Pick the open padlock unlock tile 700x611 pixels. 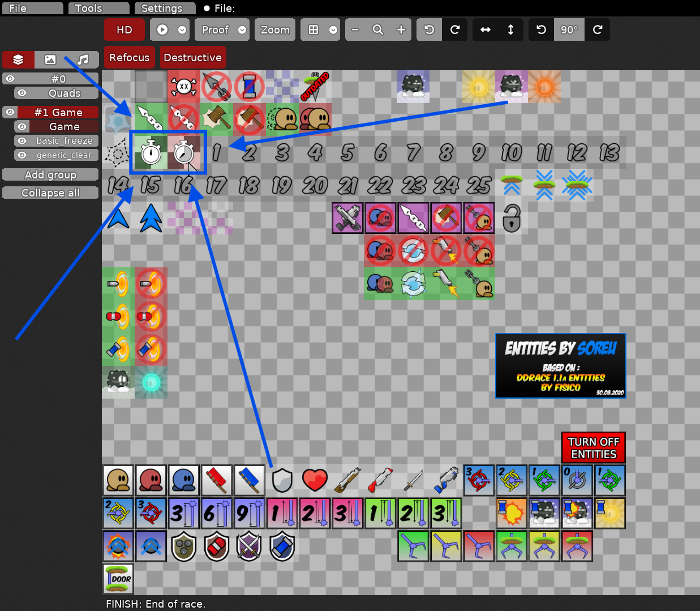[512, 218]
